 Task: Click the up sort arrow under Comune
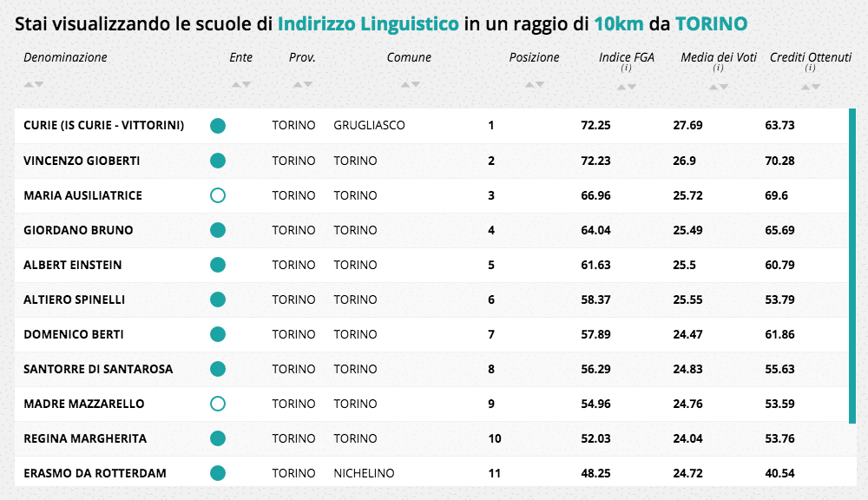point(405,84)
